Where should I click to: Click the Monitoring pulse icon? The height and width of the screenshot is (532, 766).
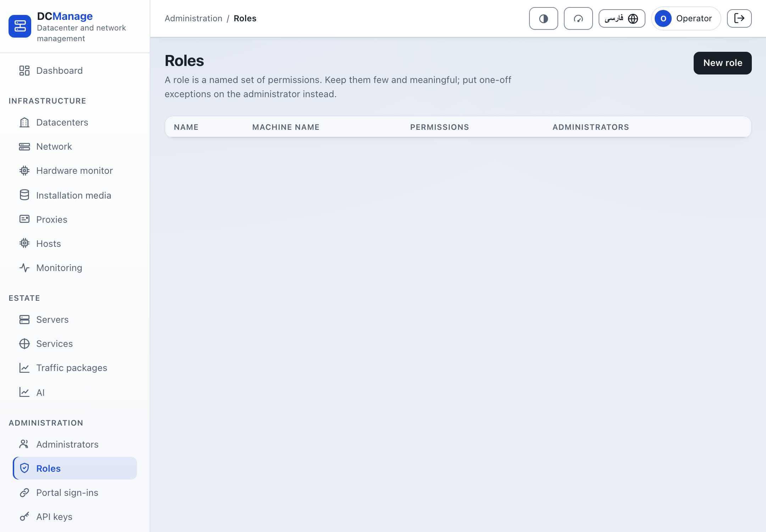tap(24, 268)
